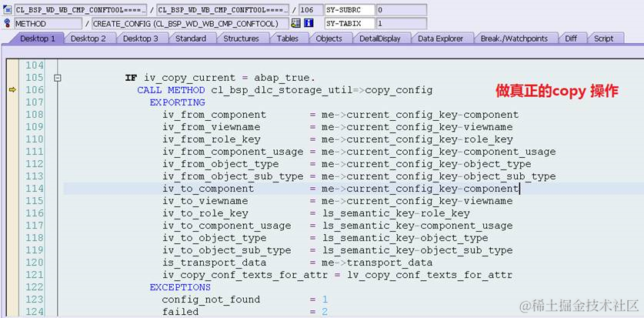Click line number 114 in the gutter
Screen dimensions: 644x318
click(35, 189)
